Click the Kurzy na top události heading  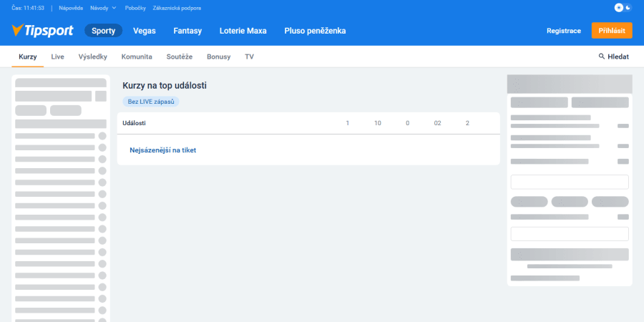(165, 86)
